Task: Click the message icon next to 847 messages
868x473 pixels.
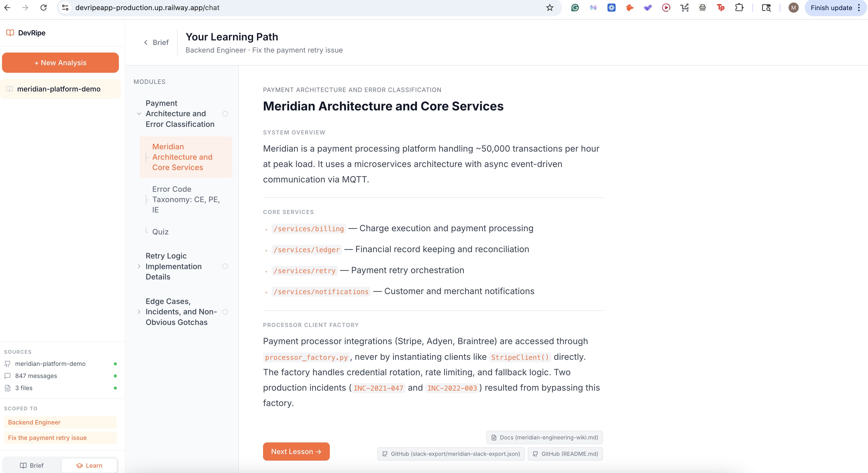Action: point(7,376)
